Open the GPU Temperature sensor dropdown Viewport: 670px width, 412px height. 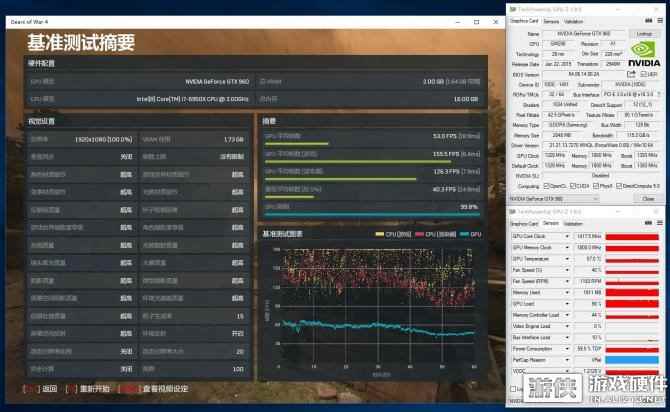[567, 259]
